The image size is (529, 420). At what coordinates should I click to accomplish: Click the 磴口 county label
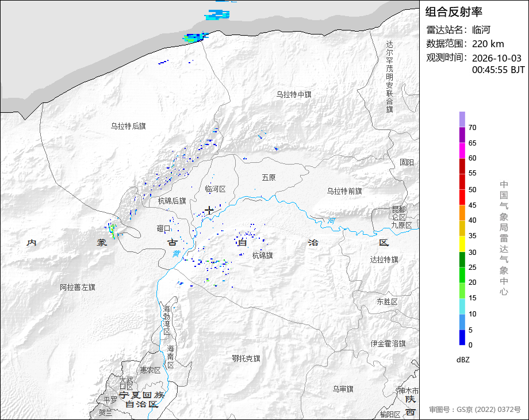click(x=164, y=228)
